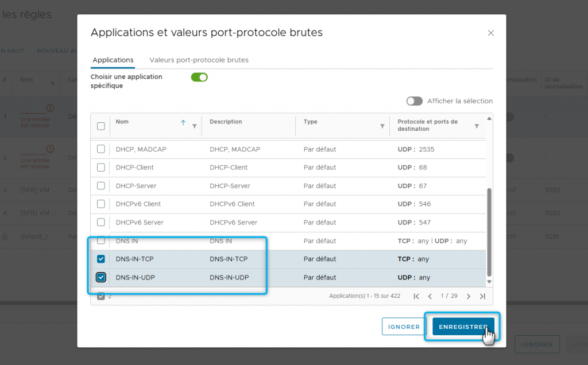Select the DHCPv6 Server row checkbox
This screenshot has height=365, width=588.
pos(101,223)
